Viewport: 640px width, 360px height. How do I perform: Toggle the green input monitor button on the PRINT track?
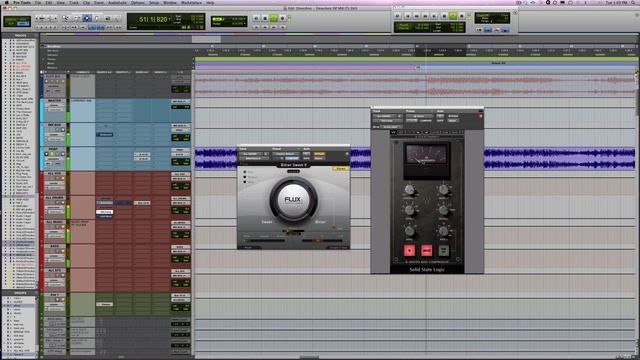pos(52,154)
